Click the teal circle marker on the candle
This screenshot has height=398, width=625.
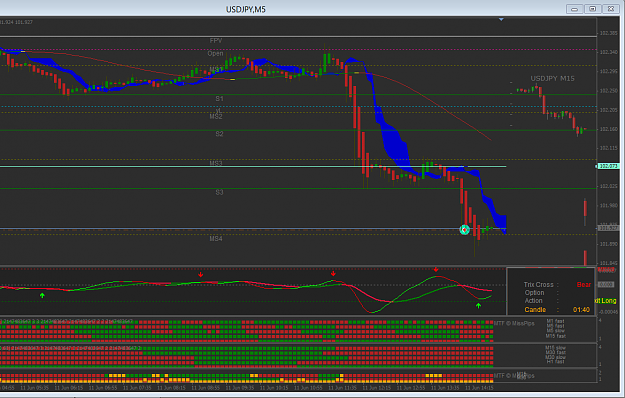(464, 229)
